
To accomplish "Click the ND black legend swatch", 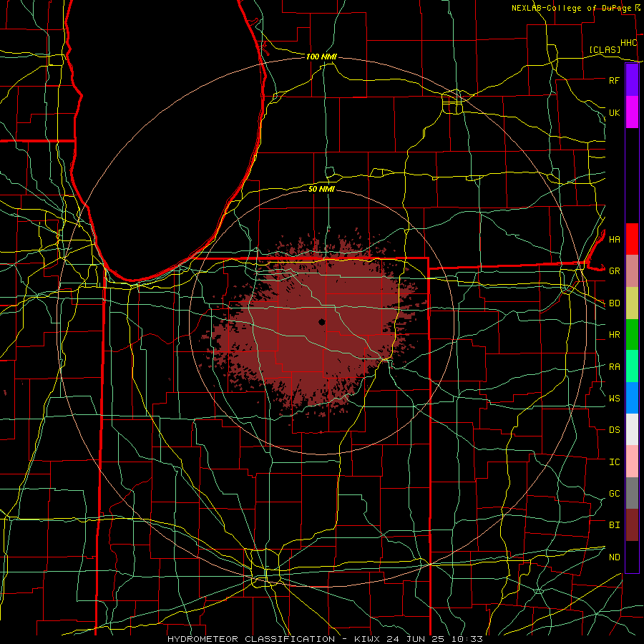I will point(632,557).
